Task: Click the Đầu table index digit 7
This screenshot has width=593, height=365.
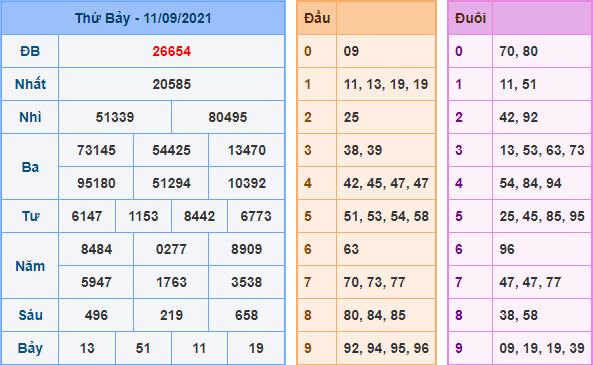Action: pos(307,282)
